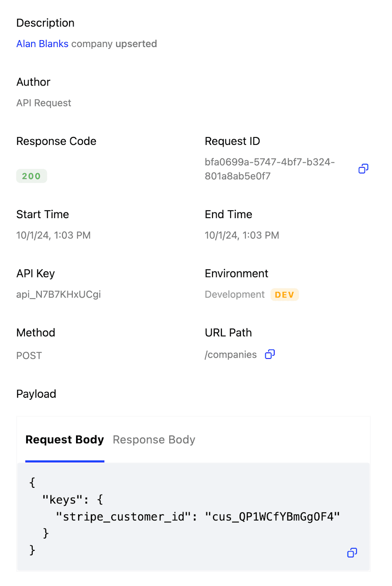Click the /companies URL path text
This screenshot has width=392, height=586.
click(231, 354)
